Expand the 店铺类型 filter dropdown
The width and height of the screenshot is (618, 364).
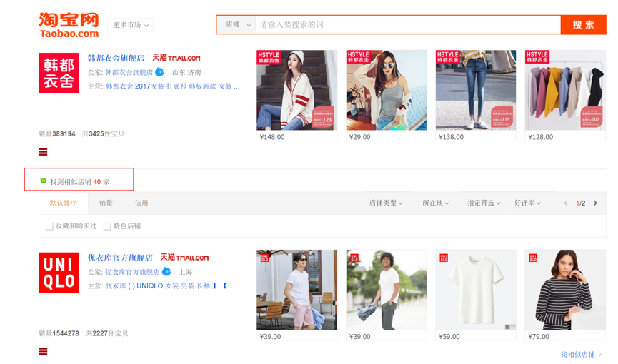pyautogui.click(x=386, y=203)
